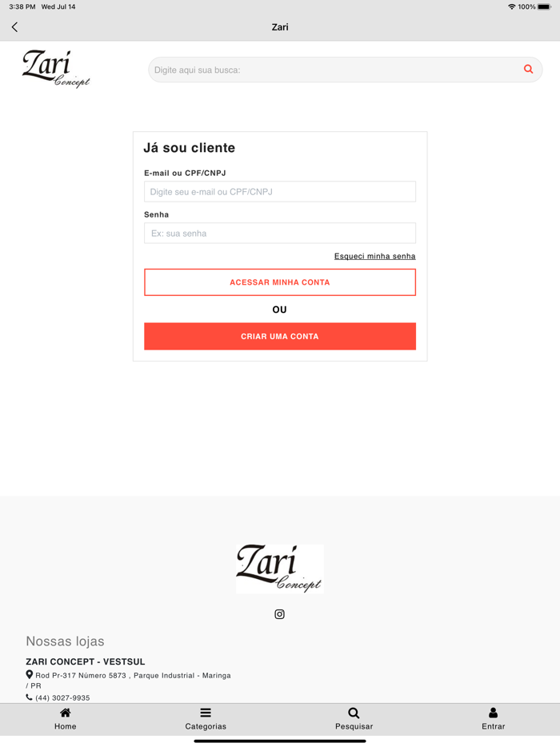Tap the Entrar person icon
This screenshot has width=560, height=747.
(x=493, y=713)
